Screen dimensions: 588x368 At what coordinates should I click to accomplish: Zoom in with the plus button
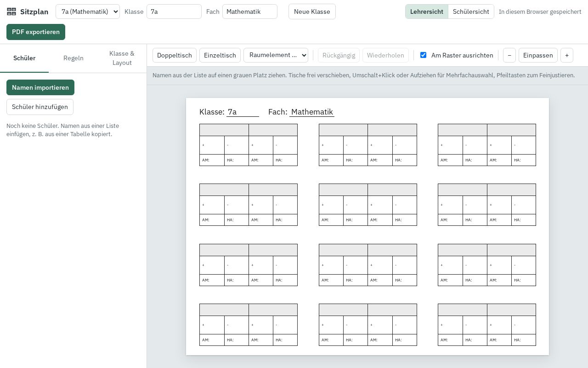pyautogui.click(x=567, y=55)
